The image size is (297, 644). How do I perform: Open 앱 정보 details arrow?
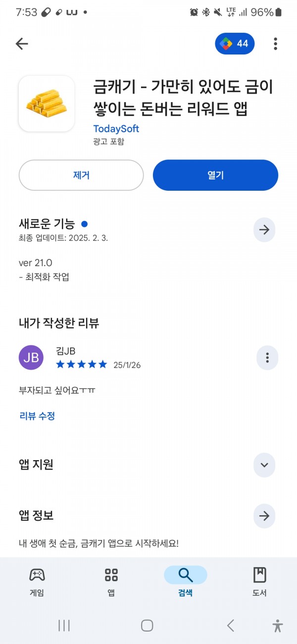[264, 516]
